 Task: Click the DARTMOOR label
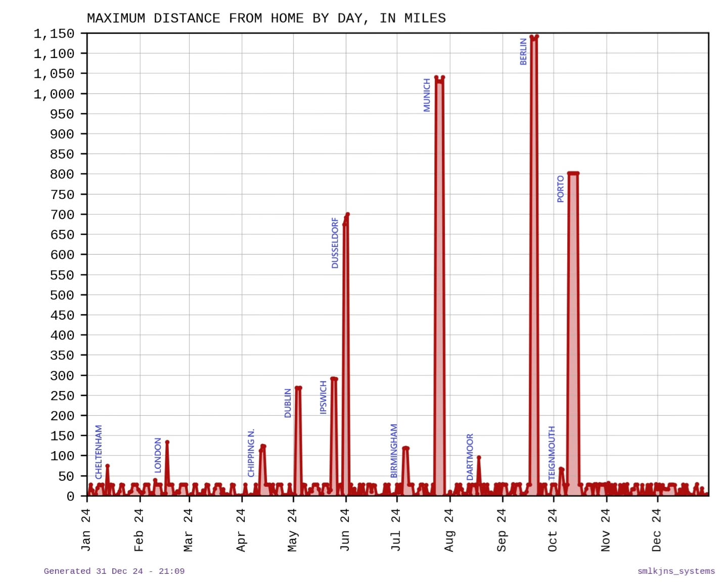click(470, 457)
